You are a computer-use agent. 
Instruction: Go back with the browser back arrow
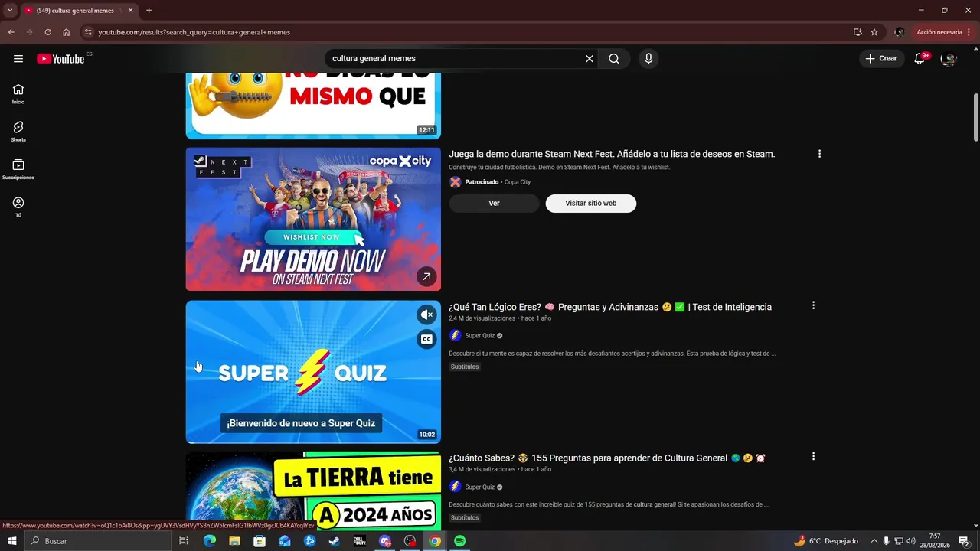[x=11, y=32]
